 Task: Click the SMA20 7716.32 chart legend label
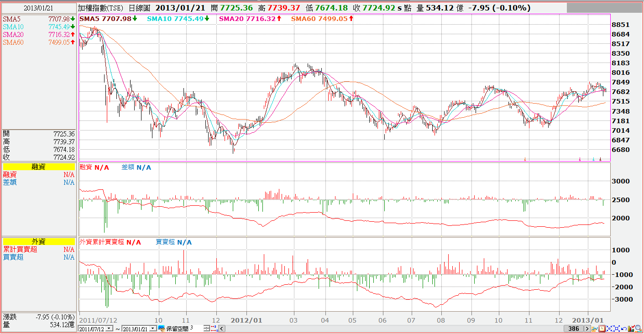250,18
